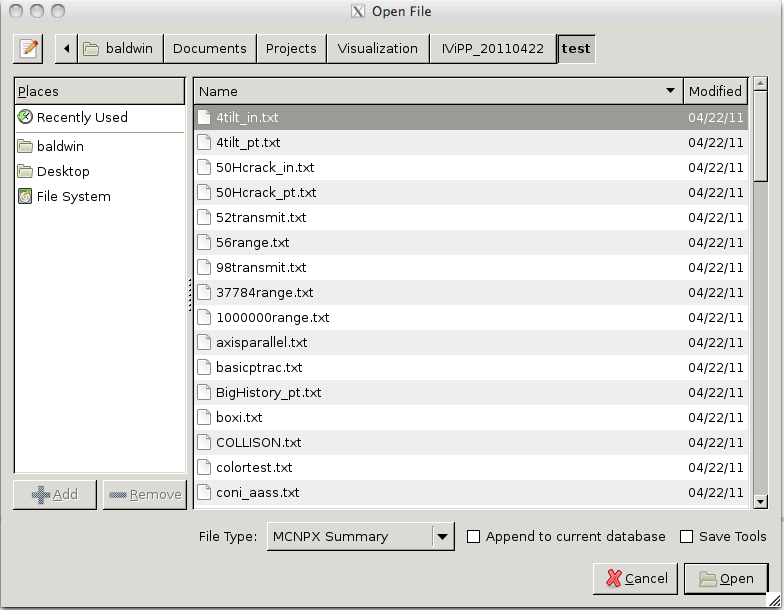Sort by the Name column header

(438, 91)
